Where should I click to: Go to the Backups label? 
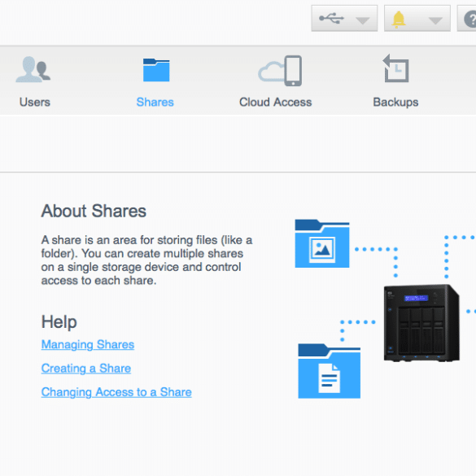pos(395,103)
